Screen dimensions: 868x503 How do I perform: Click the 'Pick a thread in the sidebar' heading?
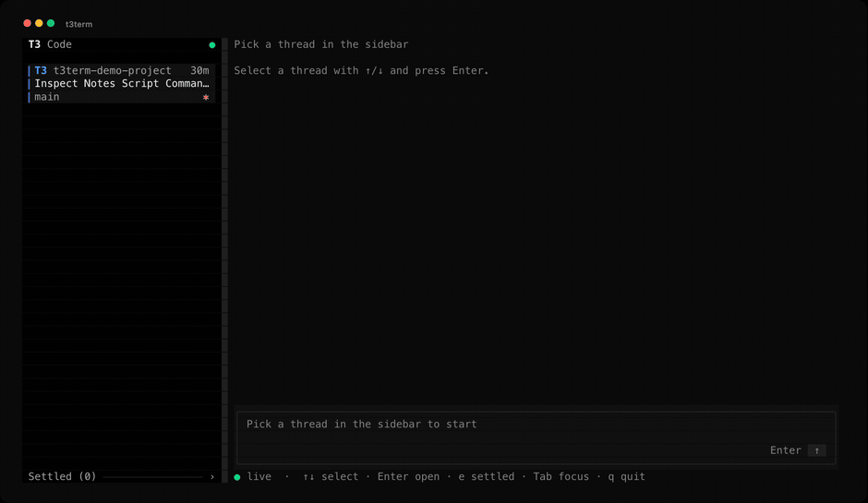321,44
